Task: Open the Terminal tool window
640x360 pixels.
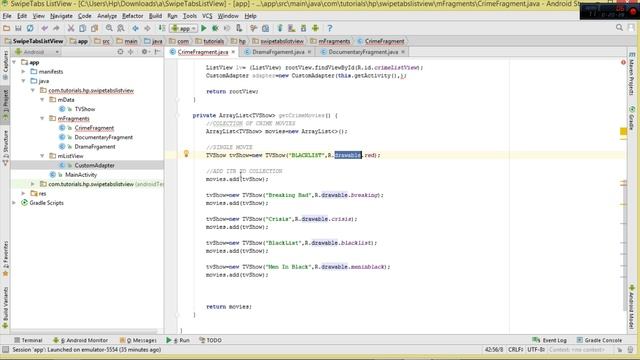Action: pos(28,340)
